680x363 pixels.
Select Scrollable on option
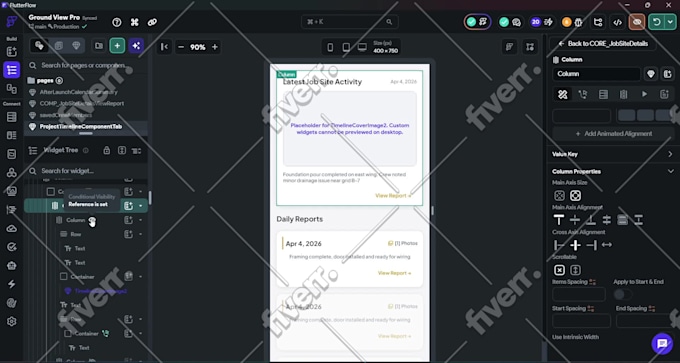pyautogui.click(x=575, y=270)
